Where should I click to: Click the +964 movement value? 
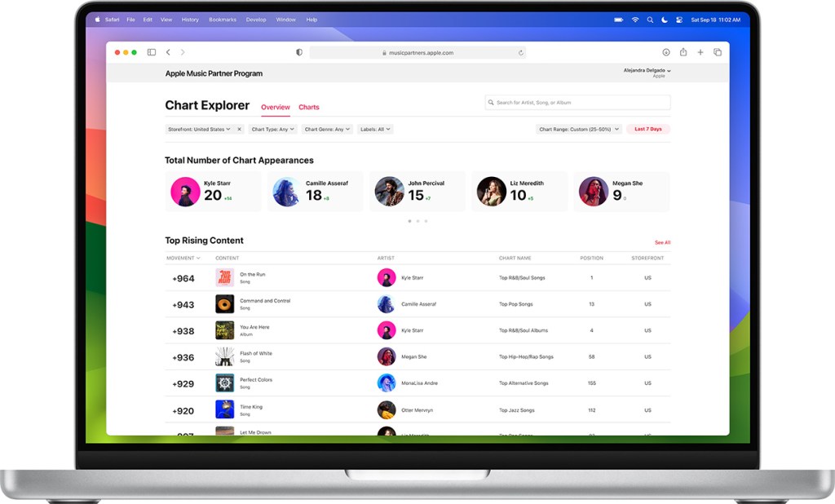point(183,279)
